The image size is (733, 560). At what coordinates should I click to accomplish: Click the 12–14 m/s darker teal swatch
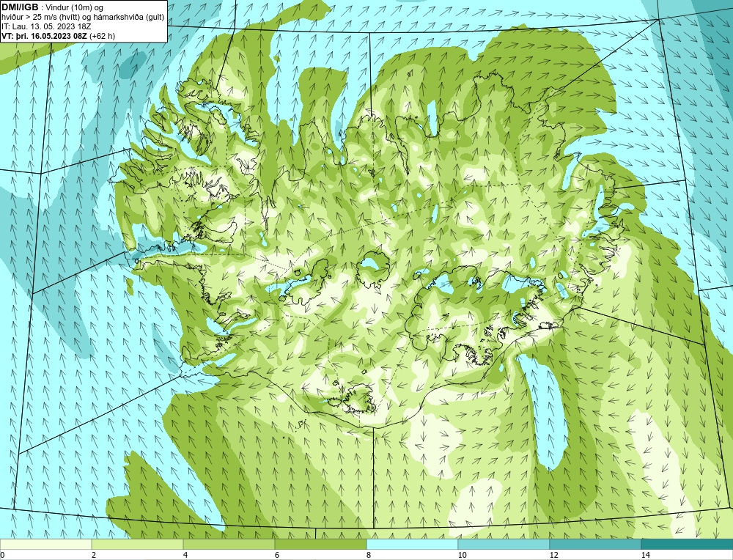coord(595,544)
